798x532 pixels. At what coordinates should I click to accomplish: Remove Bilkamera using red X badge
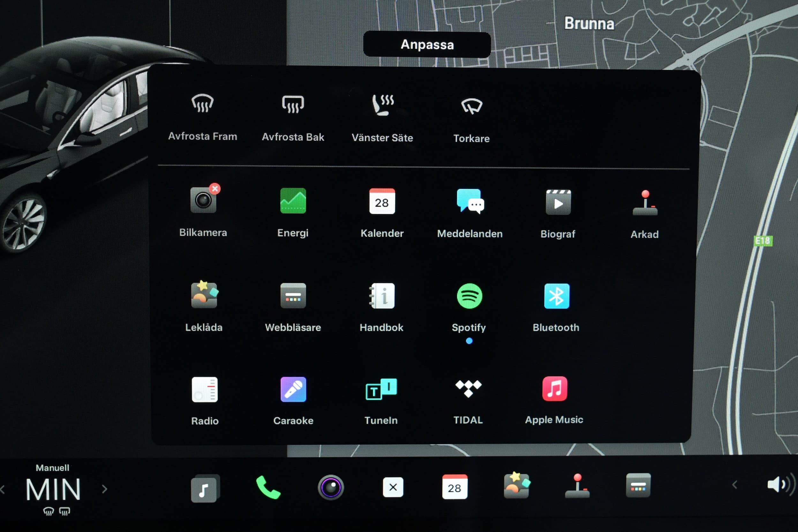(215, 188)
